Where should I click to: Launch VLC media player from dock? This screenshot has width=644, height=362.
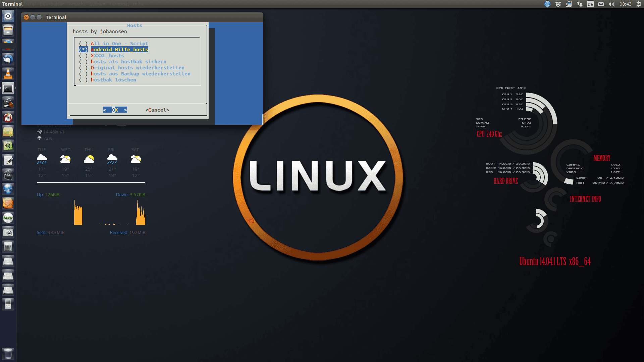click(8, 74)
